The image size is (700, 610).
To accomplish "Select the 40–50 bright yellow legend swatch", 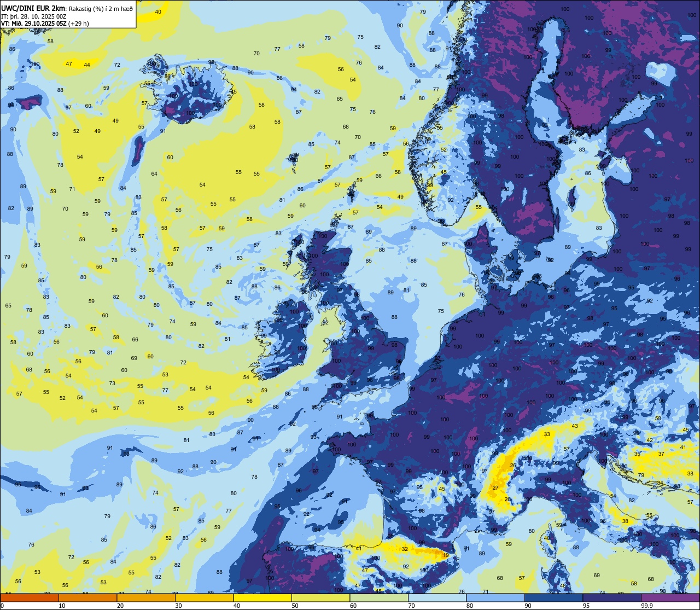I will click(262, 597).
